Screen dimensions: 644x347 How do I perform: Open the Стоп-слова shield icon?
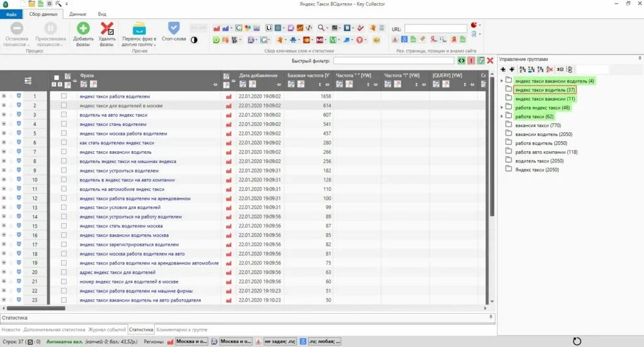click(x=174, y=28)
